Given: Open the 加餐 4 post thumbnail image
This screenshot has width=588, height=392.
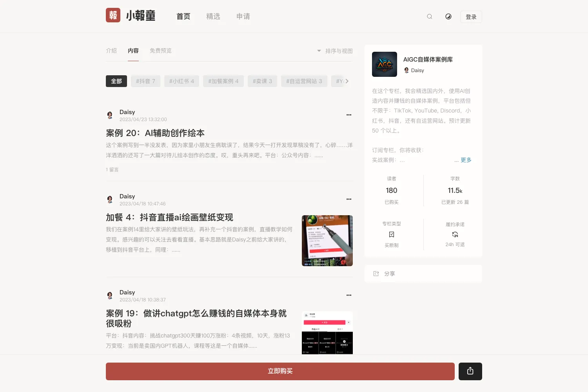Looking at the screenshot, I should (x=327, y=241).
